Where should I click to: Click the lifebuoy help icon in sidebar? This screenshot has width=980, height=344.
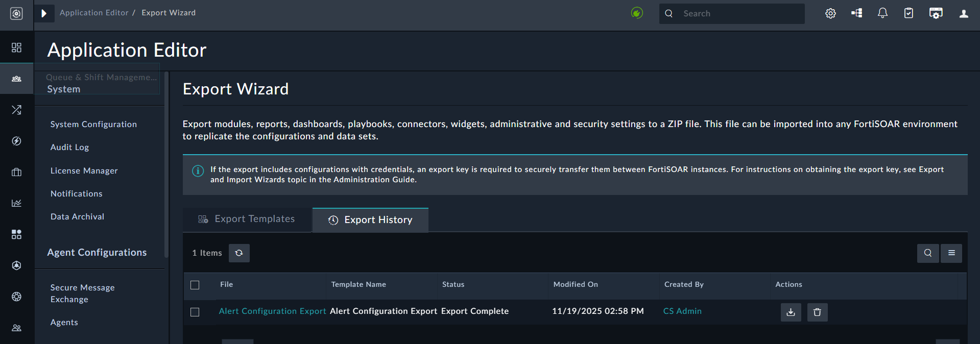click(x=16, y=297)
